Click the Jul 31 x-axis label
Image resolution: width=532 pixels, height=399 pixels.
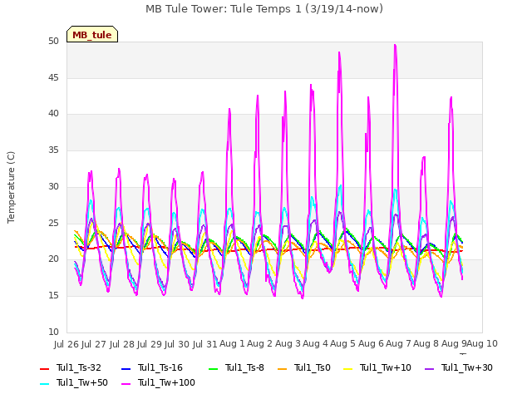pos(205,344)
